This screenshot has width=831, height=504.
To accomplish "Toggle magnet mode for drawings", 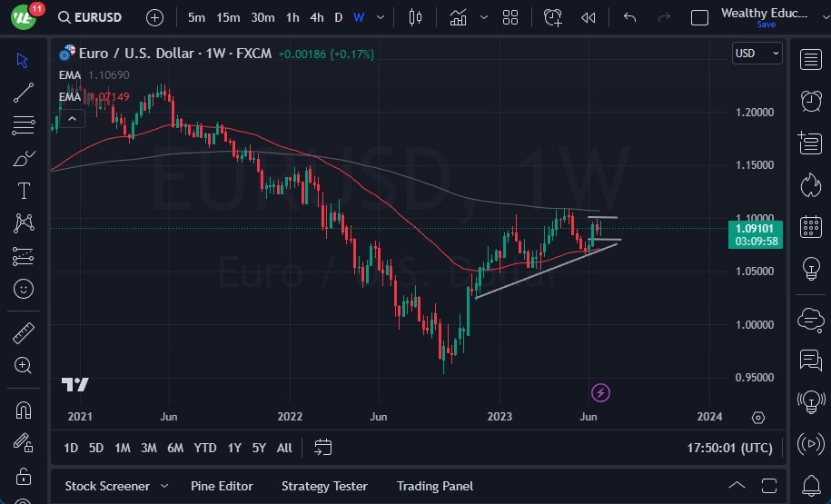I will coord(24,410).
